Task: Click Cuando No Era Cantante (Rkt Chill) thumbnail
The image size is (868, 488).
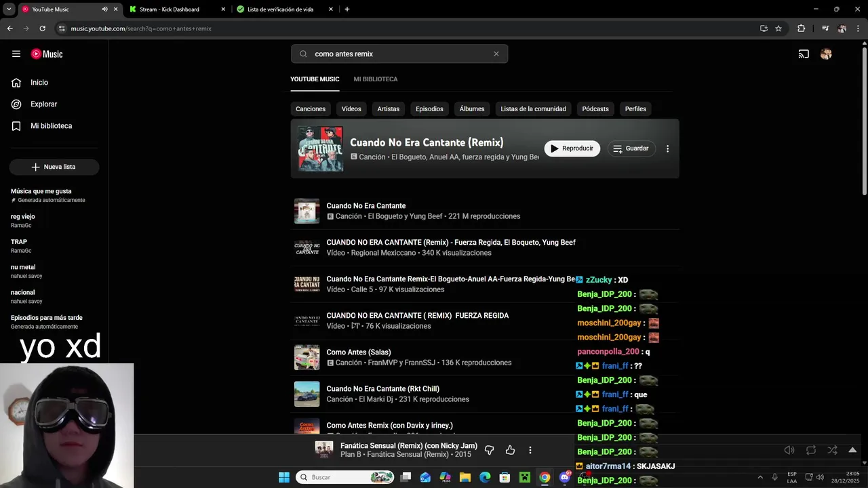Action: pyautogui.click(x=307, y=394)
